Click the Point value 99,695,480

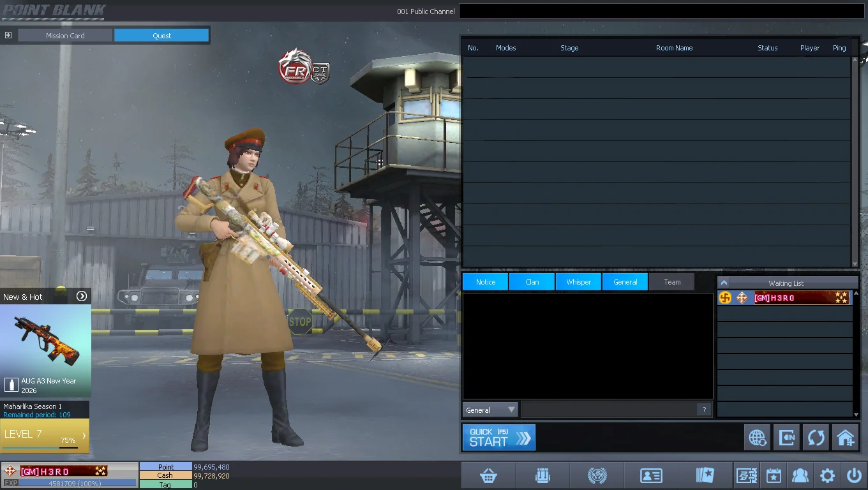click(211, 467)
